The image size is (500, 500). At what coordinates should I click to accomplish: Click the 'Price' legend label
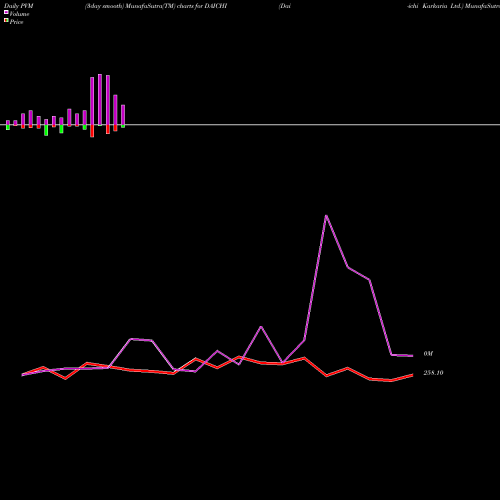tap(16, 22)
